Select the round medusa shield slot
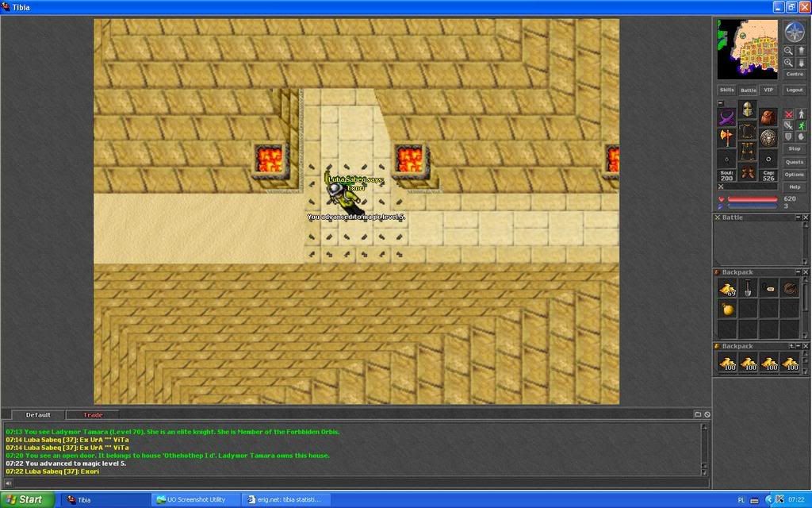812x508 pixels. click(x=768, y=137)
